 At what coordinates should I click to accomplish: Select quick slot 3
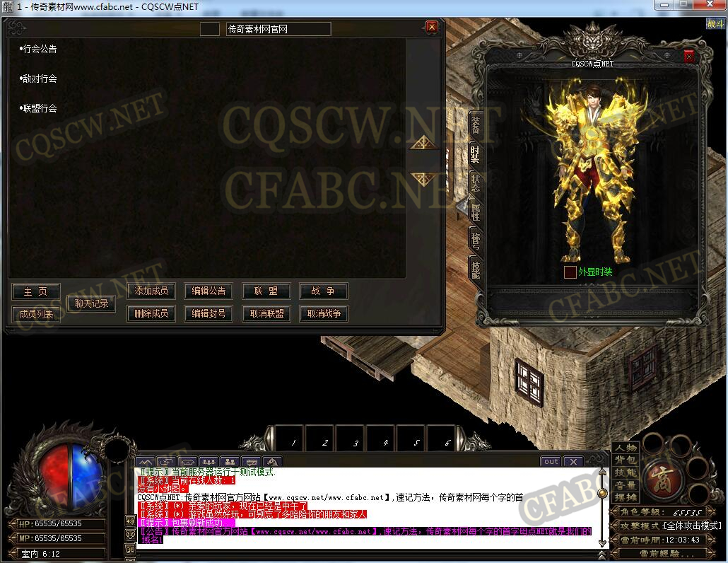point(351,438)
